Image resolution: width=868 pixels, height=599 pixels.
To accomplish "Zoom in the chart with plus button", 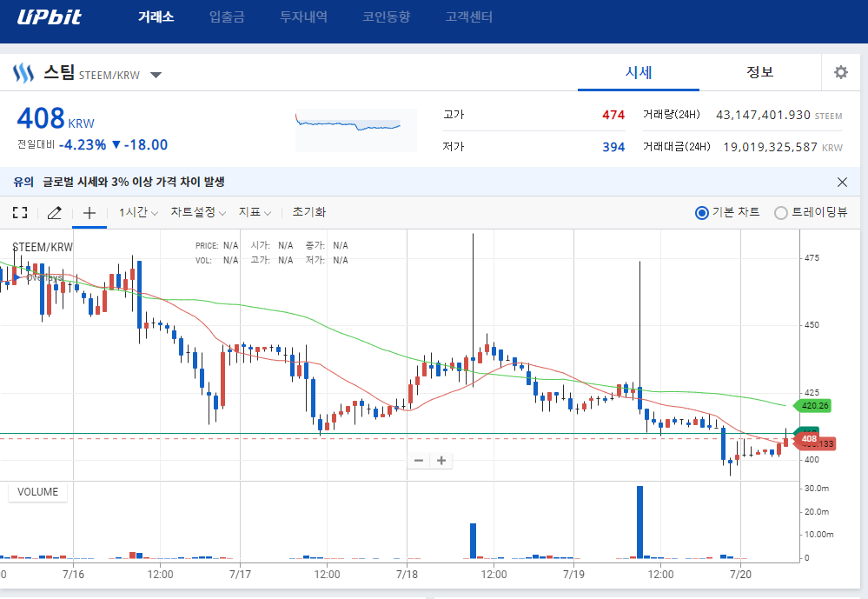I will 441,460.
